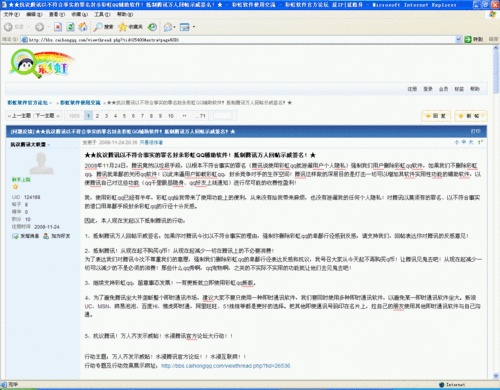The width and height of the screenshot is (500, 390).
Task: Expand the Forward button history dropdown arrow
Action: tap(48, 27)
